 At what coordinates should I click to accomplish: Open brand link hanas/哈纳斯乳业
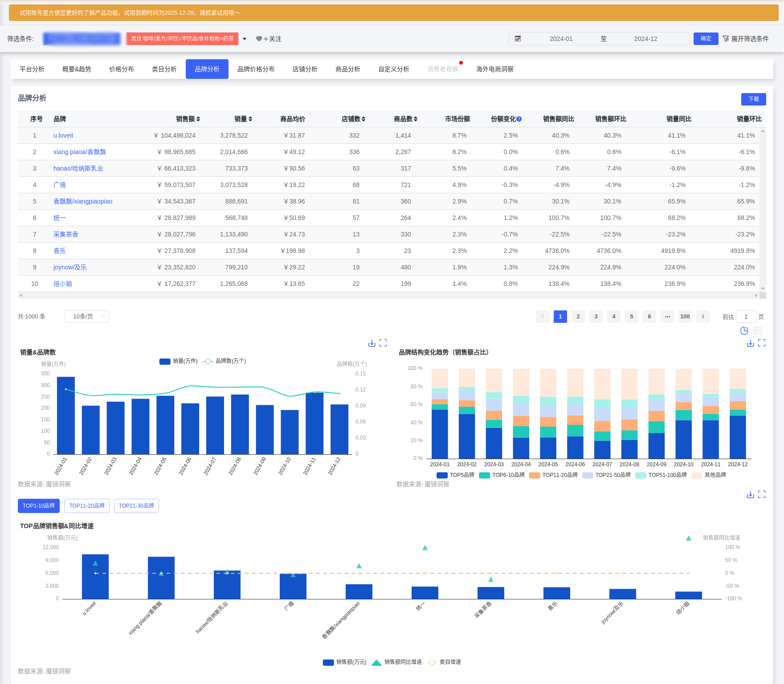click(78, 168)
